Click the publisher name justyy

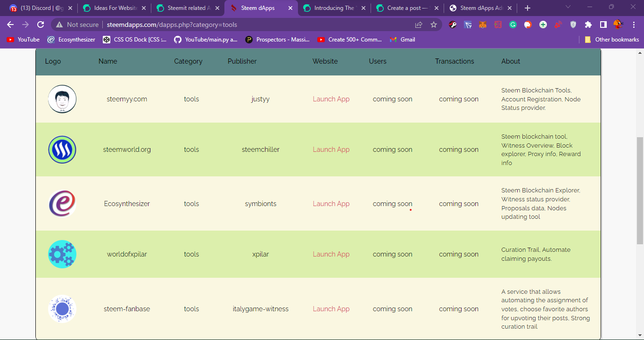pyautogui.click(x=261, y=99)
